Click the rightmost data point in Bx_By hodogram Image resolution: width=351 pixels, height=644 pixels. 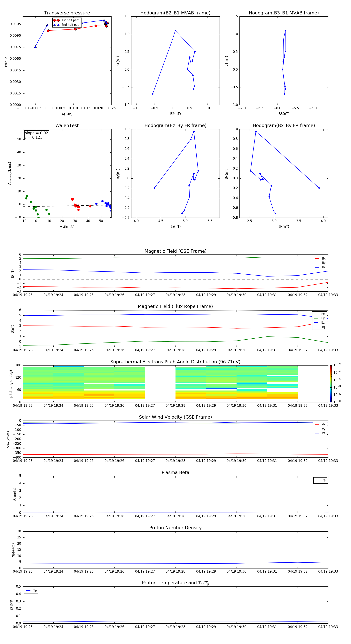[x=319, y=188]
